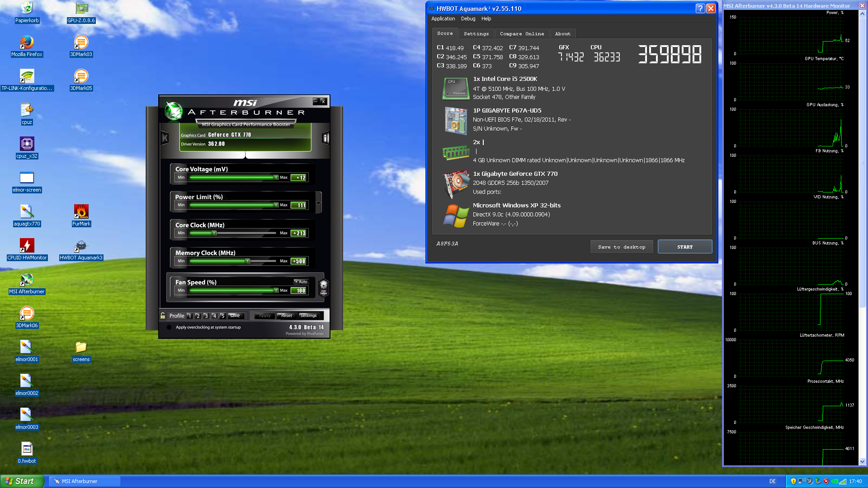This screenshot has width=868, height=488.
Task: Click the Reset button in Afterburner
Action: click(287, 316)
